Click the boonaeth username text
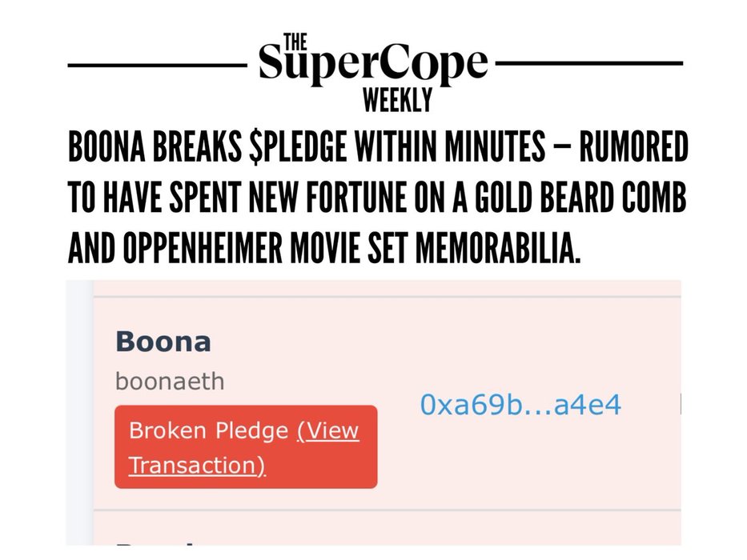The height and width of the screenshot is (560, 747). (170, 382)
